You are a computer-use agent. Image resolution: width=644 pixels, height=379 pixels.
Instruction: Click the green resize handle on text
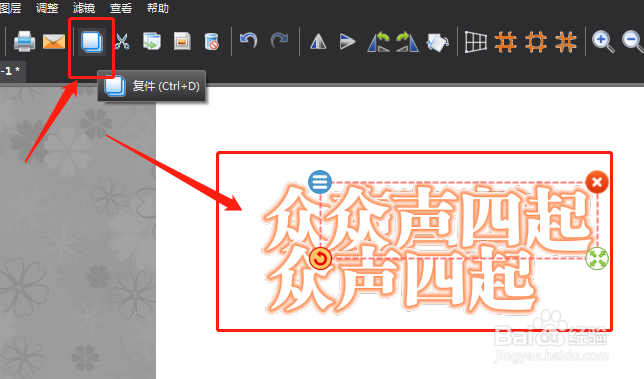(x=597, y=259)
